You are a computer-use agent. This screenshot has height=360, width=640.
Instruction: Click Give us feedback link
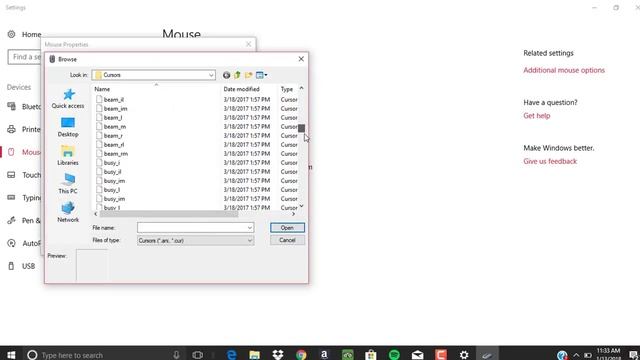pyautogui.click(x=550, y=161)
